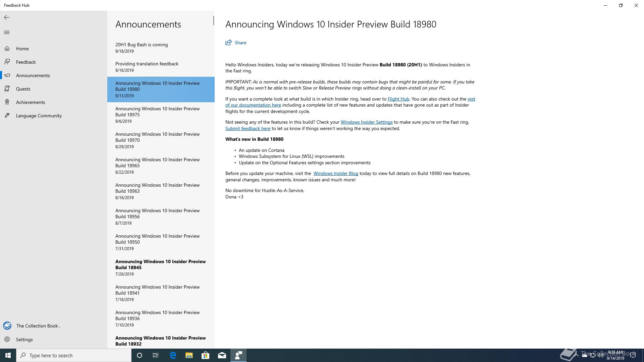This screenshot has height=362, width=644.
Task: Open Language Community page
Action: (x=54, y=116)
